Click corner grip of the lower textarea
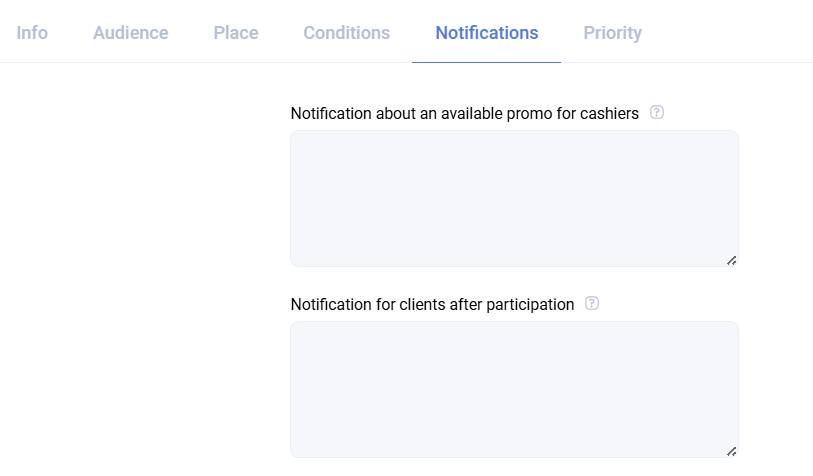The height and width of the screenshot is (476, 813). coord(732,451)
